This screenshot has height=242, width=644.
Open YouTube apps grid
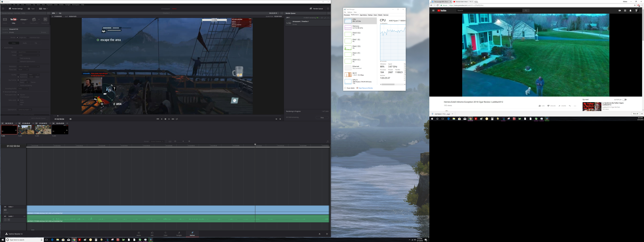pyautogui.click(x=625, y=11)
